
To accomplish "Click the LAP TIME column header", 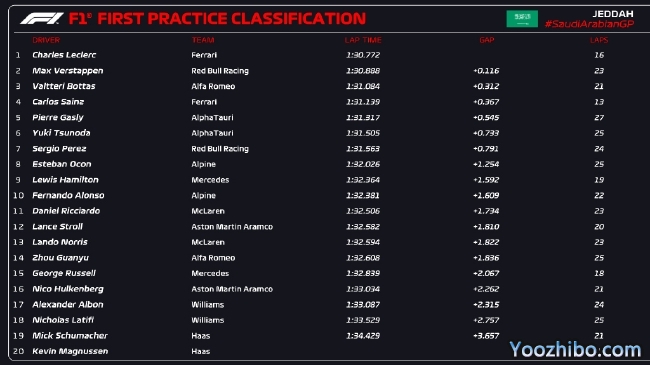I will click(x=363, y=40).
